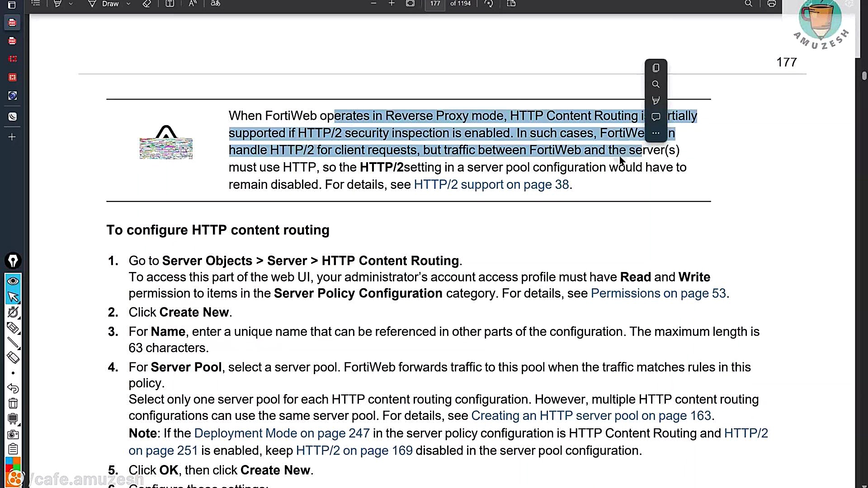Switch to the first PDF vertical tab

[12, 23]
